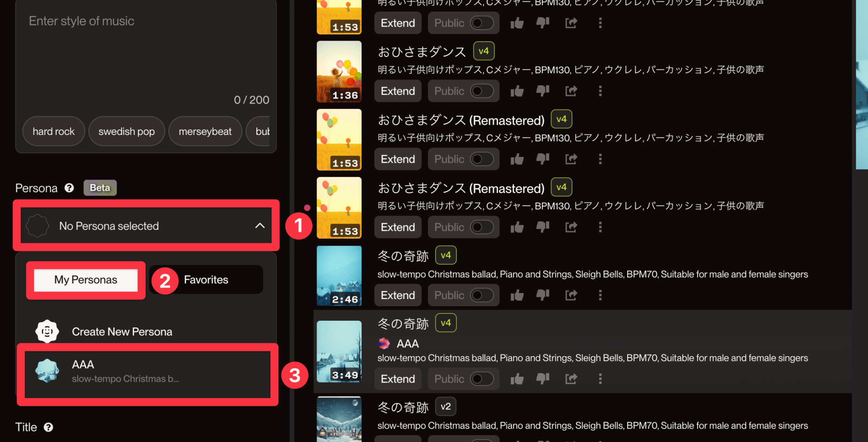868x442 pixels.
Task: Extend the 冬の奇跡 3:49 track
Action: pos(398,379)
